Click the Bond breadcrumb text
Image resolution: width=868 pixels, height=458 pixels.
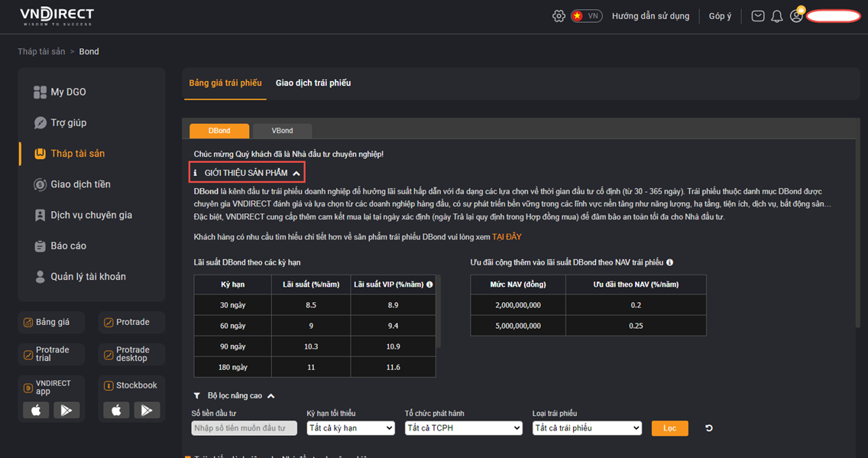click(x=89, y=51)
